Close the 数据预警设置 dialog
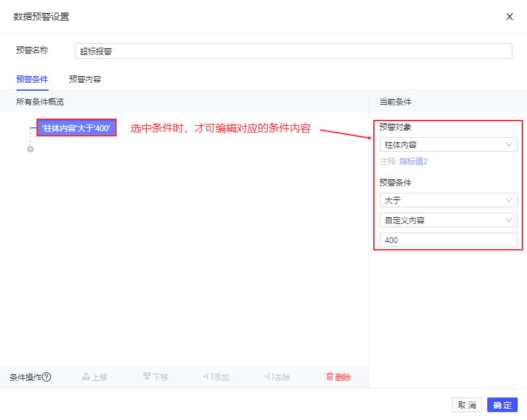The height and width of the screenshot is (420, 527). pos(510,17)
